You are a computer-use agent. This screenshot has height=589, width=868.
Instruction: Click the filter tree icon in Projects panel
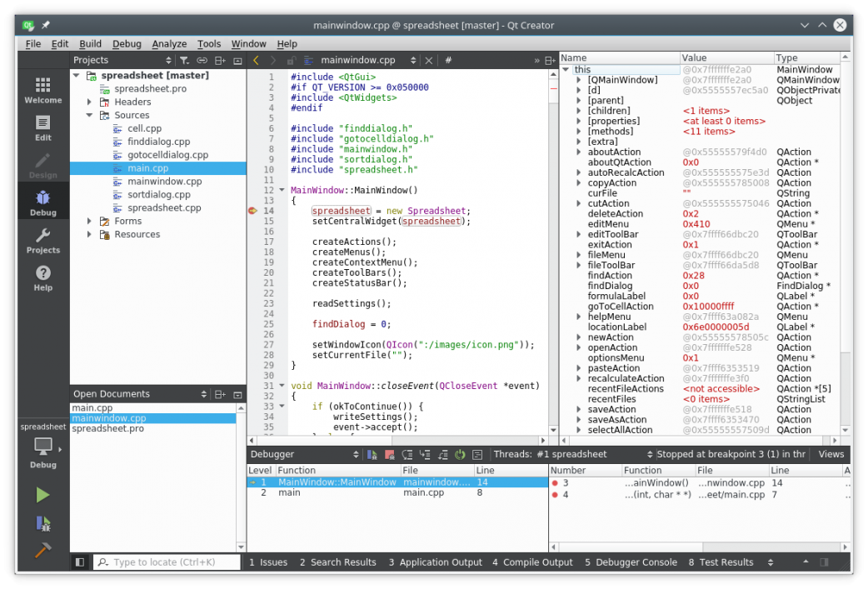[184, 60]
